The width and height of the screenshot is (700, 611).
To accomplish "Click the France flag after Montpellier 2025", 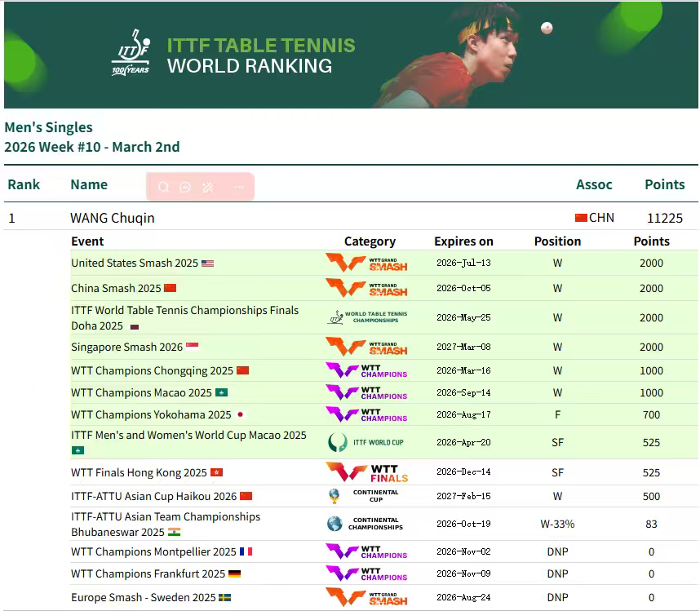I will pos(246,551).
